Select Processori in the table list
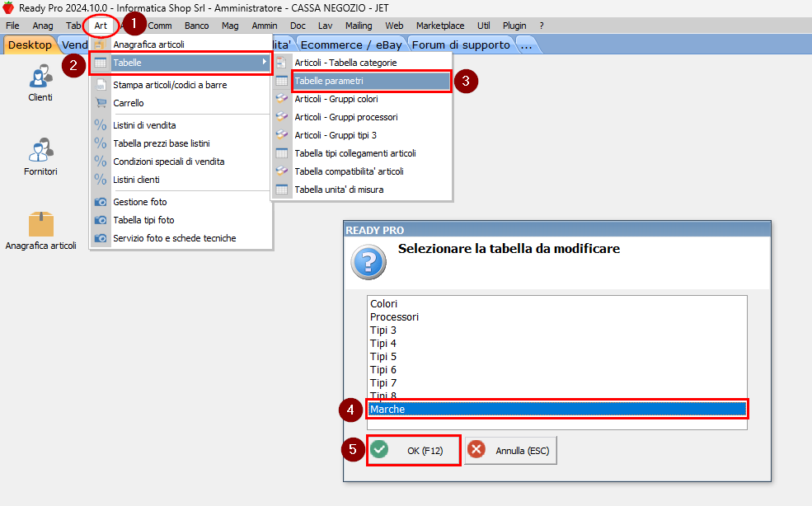Screen dimensions: 812x506 (x=556, y=317)
